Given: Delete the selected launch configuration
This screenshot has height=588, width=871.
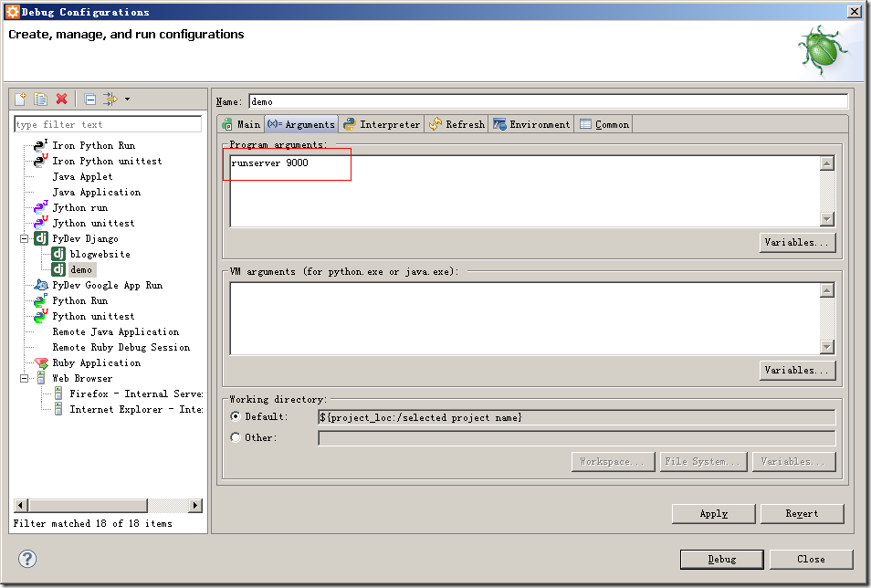Looking at the screenshot, I should click(x=61, y=99).
